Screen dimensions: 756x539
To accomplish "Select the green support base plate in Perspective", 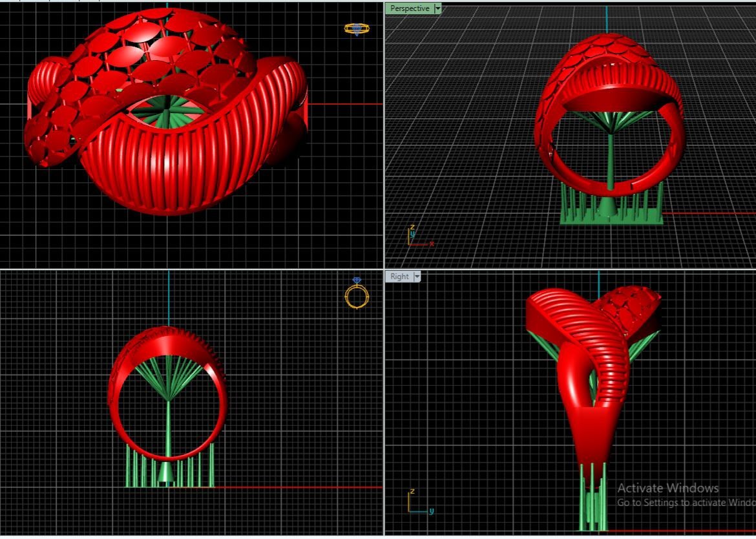I will (611, 219).
